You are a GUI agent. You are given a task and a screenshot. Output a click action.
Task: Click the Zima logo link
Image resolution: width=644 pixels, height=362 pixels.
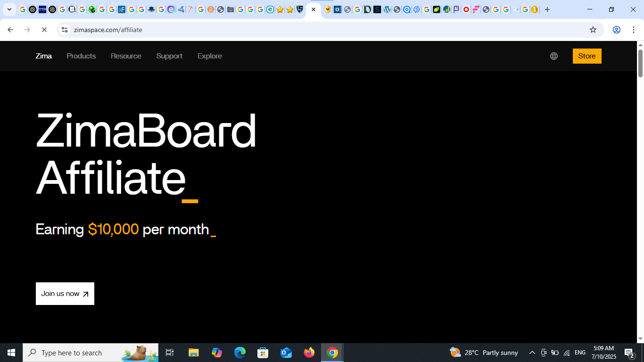(44, 56)
